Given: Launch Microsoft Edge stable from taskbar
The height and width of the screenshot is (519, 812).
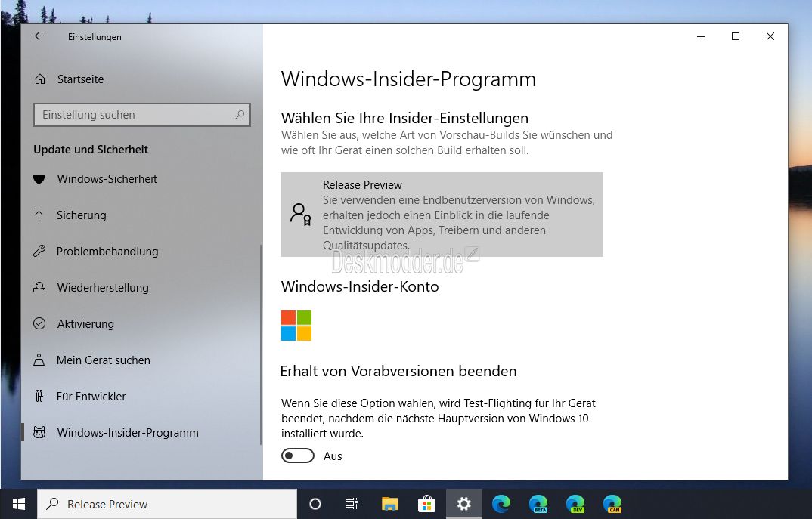Looking at the screenshot, I should pyautogui.click(x=501, y=504).
